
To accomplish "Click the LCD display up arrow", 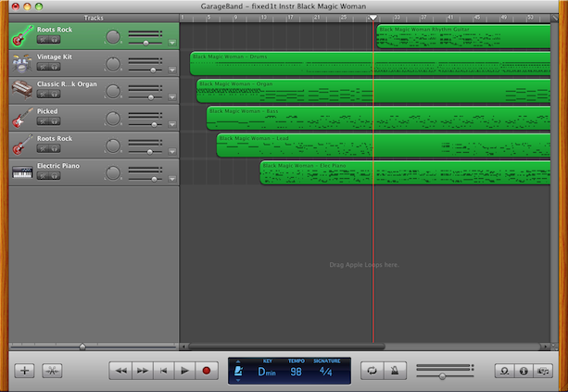I will (x=238, y=361).
